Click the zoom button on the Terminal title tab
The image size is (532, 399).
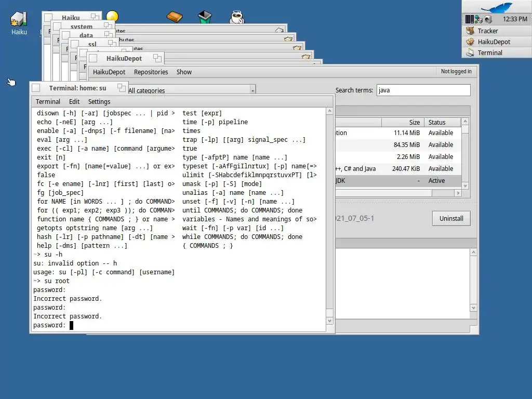coord(122,88)
